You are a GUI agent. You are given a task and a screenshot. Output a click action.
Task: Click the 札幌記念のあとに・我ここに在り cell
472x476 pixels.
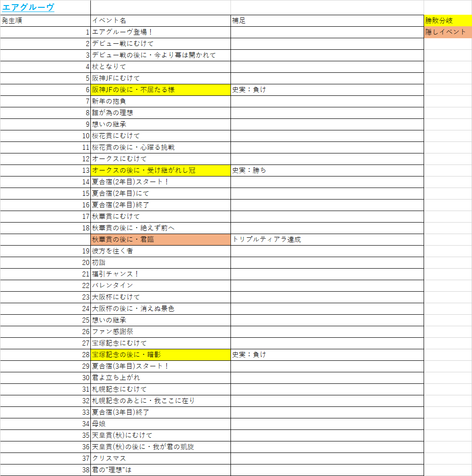pyautogui.click(x=160, y=401)
